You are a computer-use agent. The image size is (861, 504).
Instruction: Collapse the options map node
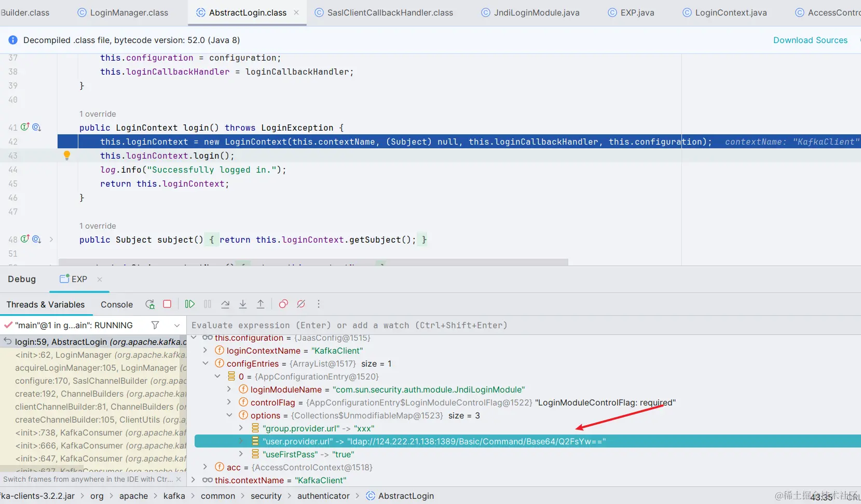229,415
